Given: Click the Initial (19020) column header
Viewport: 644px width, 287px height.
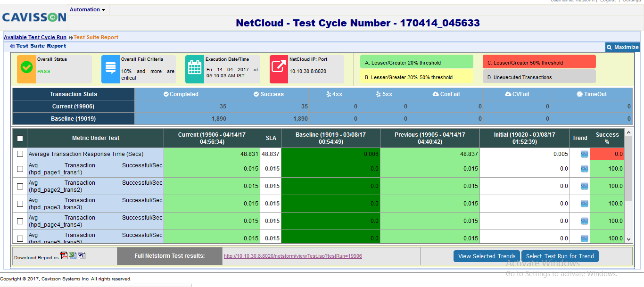Looking at the screenshot, I should [x=525, y=138].
